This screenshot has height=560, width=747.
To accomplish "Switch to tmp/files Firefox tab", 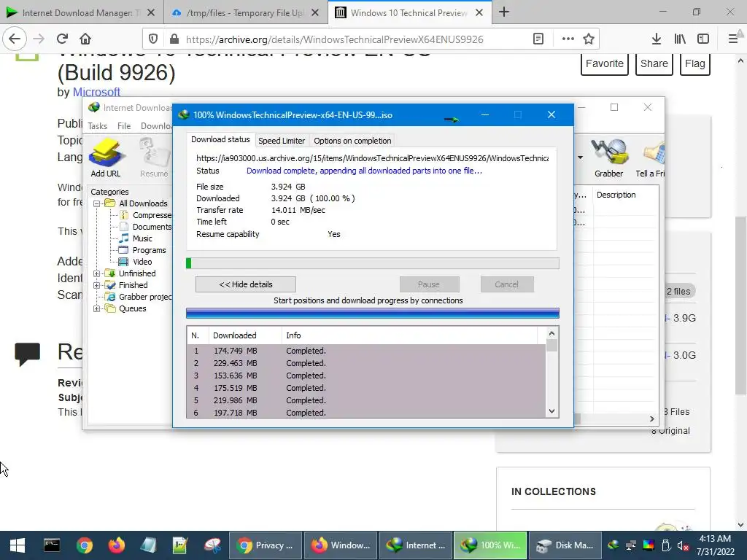I will click(x=245, y=13).
